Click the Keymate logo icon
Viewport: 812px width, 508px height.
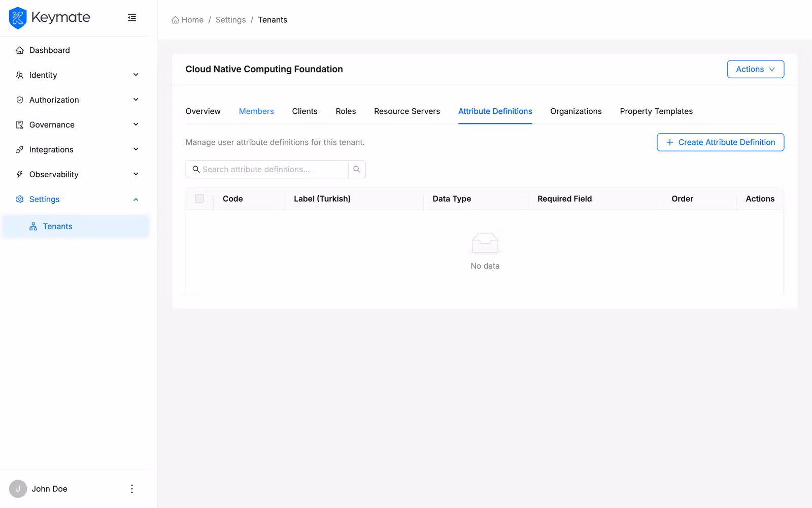coord(17,17)
